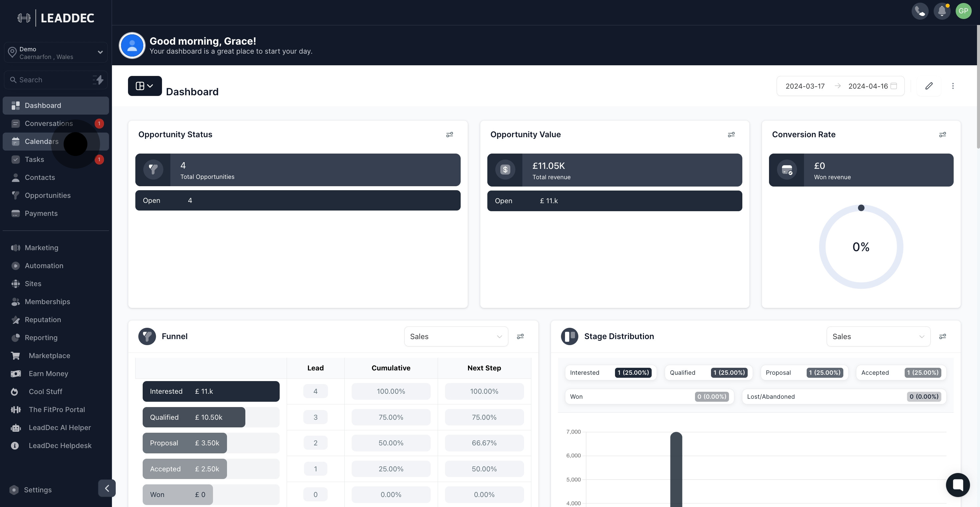Open Reporting in sidebar
Viewport: 980px width, 507px height.
(x=56, y=337)
